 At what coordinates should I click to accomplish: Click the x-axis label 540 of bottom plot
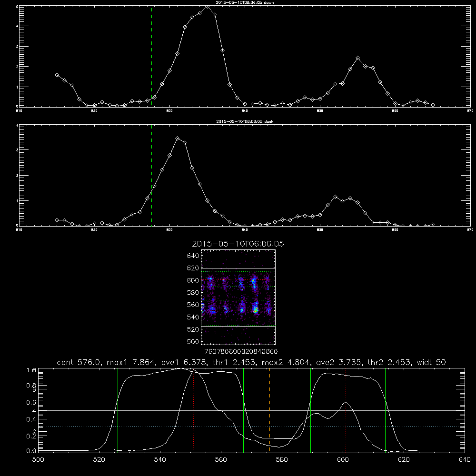160,460
